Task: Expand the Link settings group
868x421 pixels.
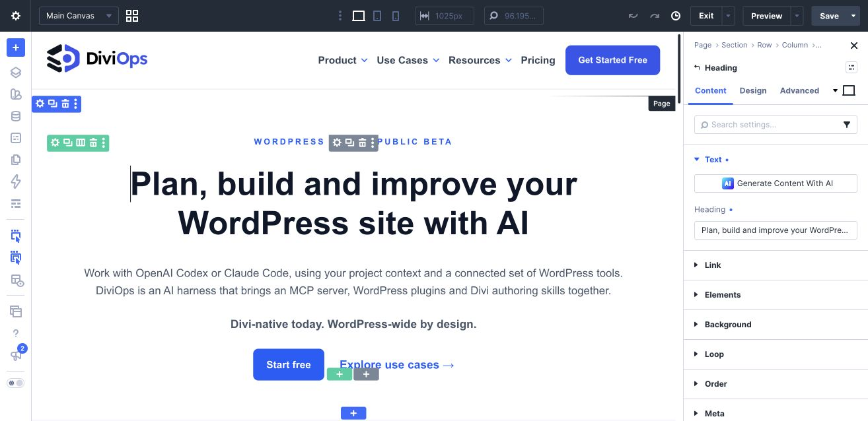Action: coord(776,265)
